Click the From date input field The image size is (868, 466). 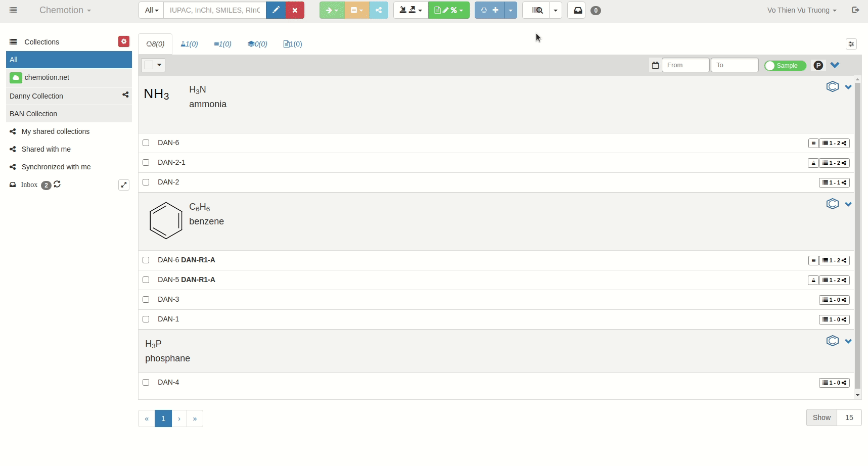(685, 65)
